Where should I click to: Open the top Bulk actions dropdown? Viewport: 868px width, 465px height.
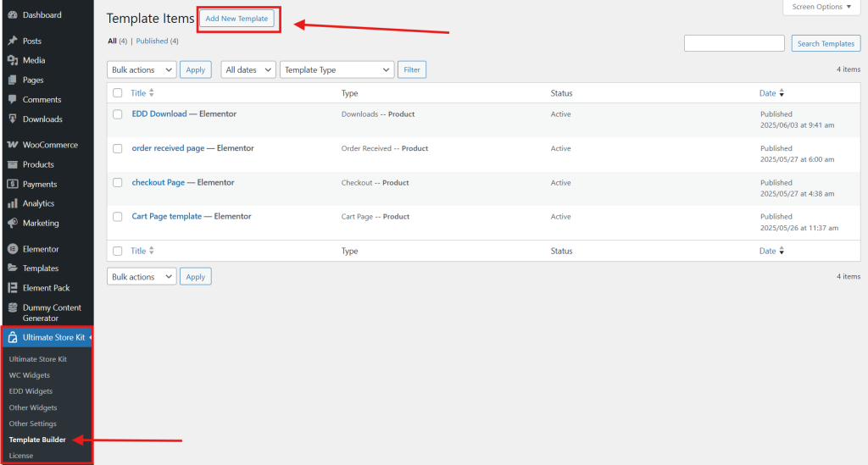tap(142, 69)
